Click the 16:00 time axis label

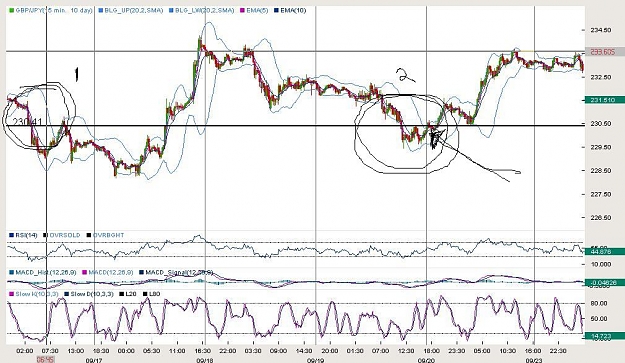pos(533,351)
